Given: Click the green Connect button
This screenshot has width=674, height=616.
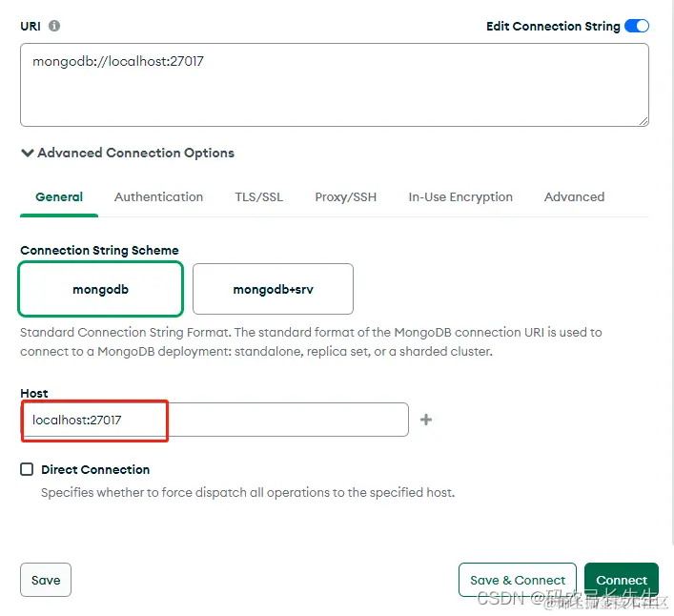Looking at the screenshot, I should click(622, 580).
